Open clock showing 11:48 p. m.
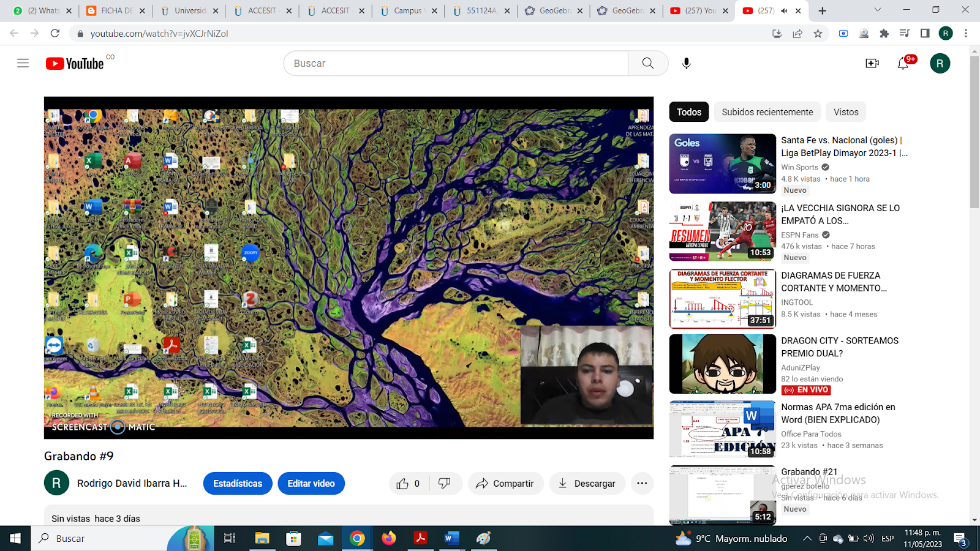980x551 pixels. (923, 538)
